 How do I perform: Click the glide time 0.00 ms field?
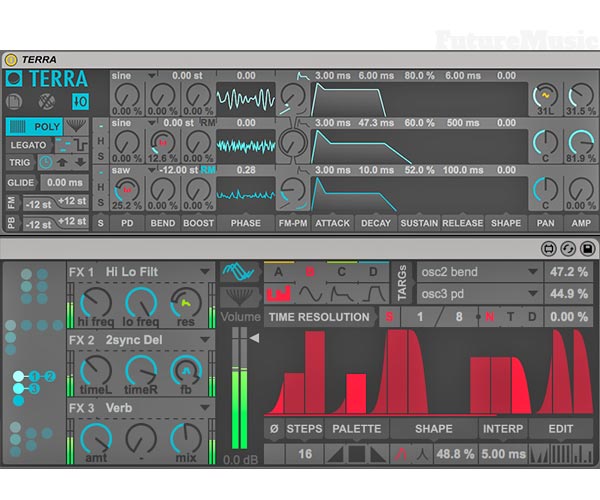[x=65, y=182]
